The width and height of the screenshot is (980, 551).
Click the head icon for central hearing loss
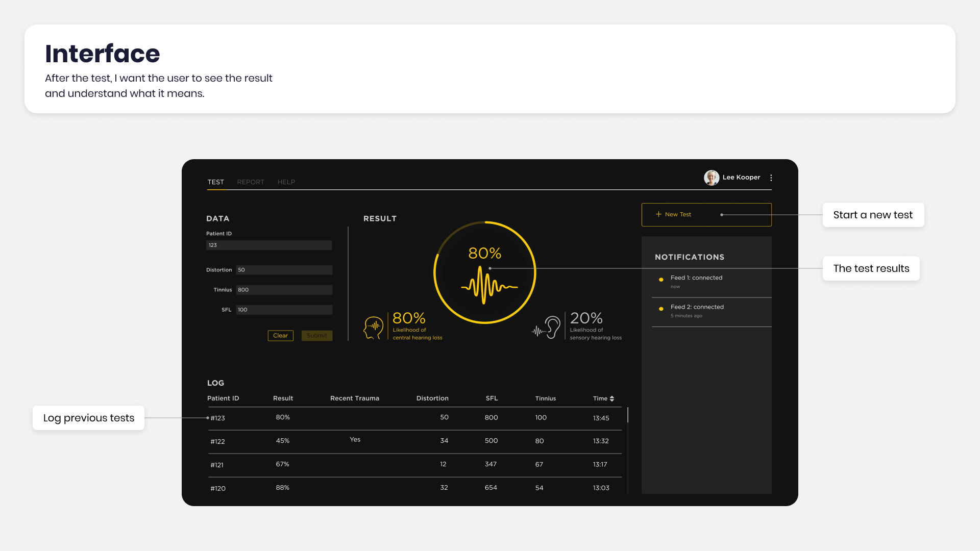[x=374, y=328]
